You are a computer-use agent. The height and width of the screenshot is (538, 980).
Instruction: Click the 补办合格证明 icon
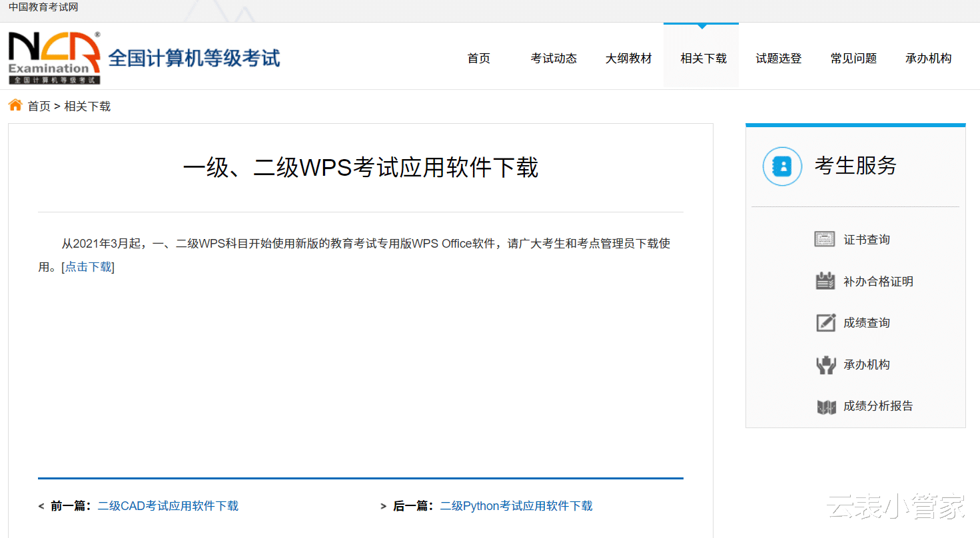(825, 281)
